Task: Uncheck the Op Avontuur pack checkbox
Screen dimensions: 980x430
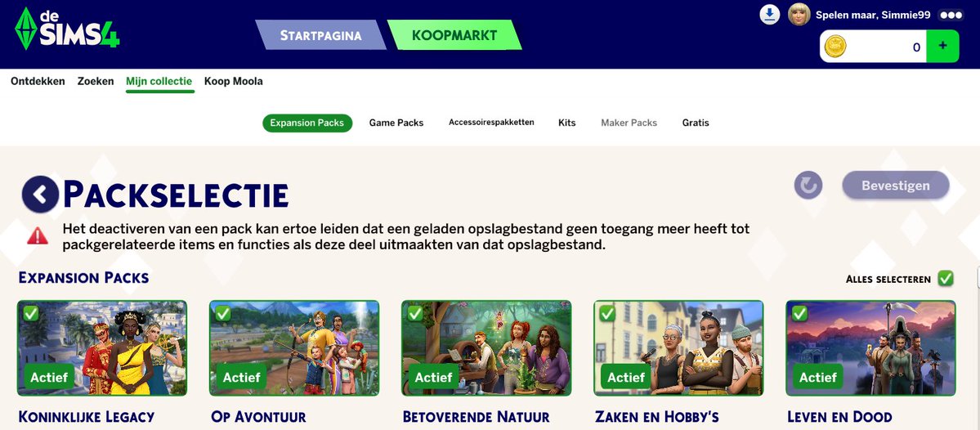Action: (223, 313)
